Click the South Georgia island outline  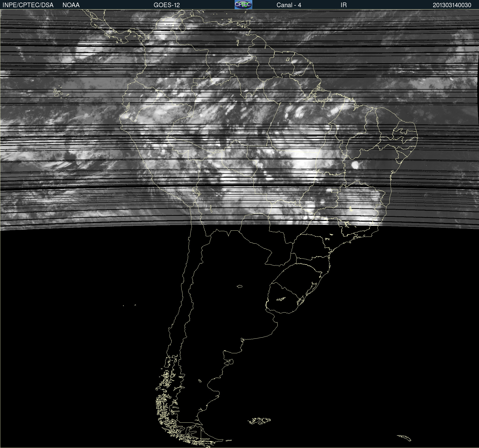click(404, 438)
